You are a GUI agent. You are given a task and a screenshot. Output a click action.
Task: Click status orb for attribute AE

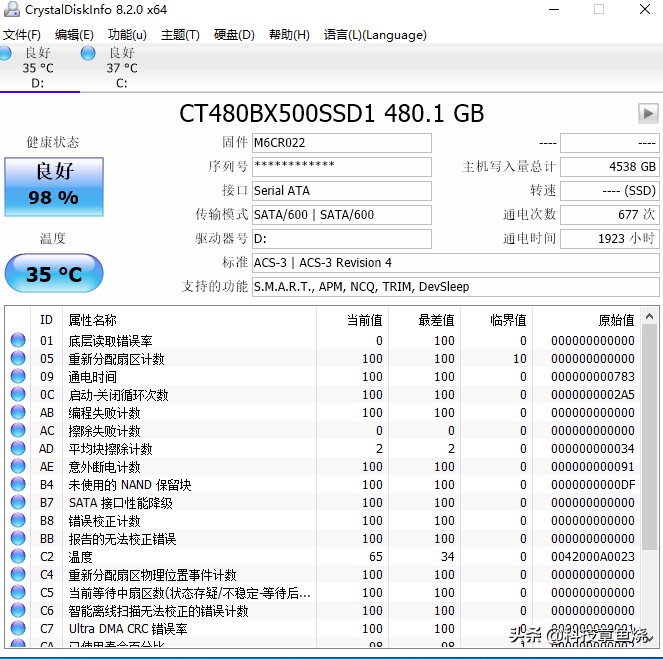click(x=18, y=466)
